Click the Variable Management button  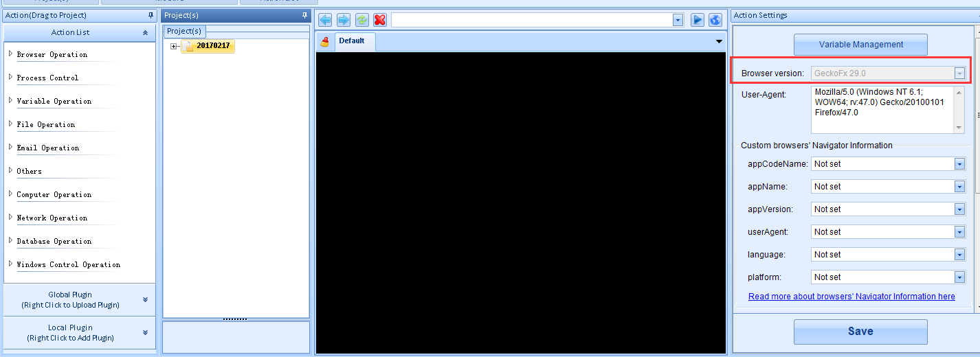[x=860, y=45]
